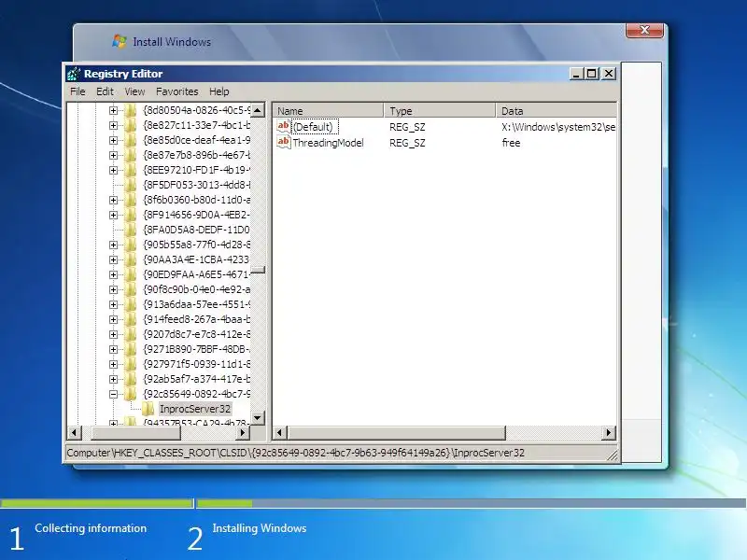This screenshot has width=747, height=560.
Task: Expand the {914feed8-267a-4baa key
Action: click(x=113, y=319)
